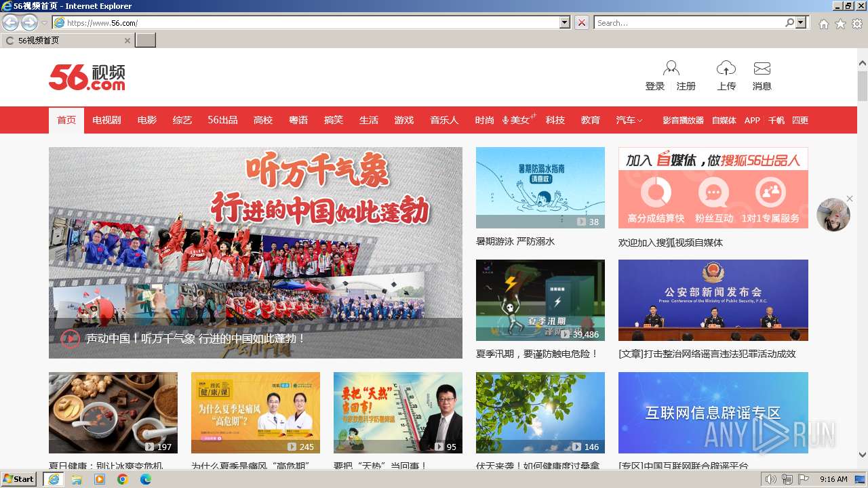The height and width of the screenshot is (488, 868).
Task: Open 公安部新闻发布会 thumbnail
Action: click(713, 300)
